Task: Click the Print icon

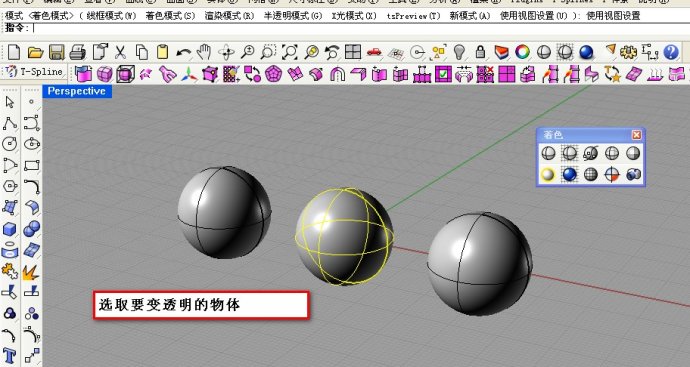Action: [78, 52]
